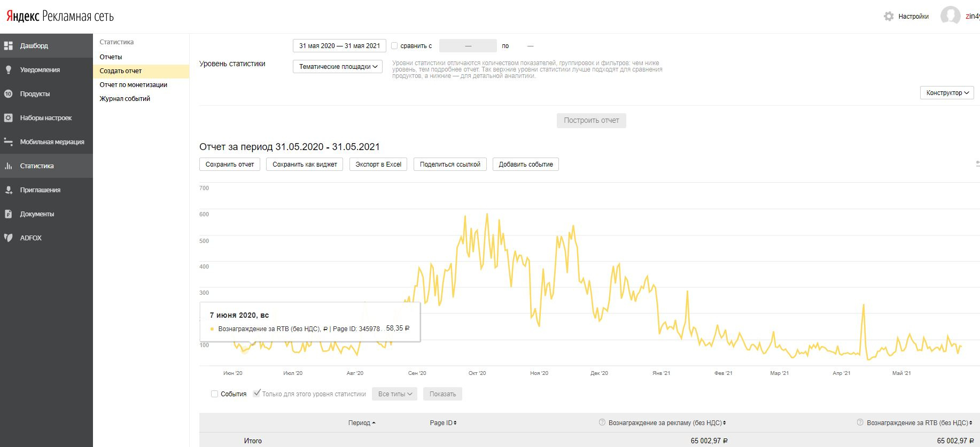
Task: Click the settings gear icon at top
Action: (x=889, y=17)
